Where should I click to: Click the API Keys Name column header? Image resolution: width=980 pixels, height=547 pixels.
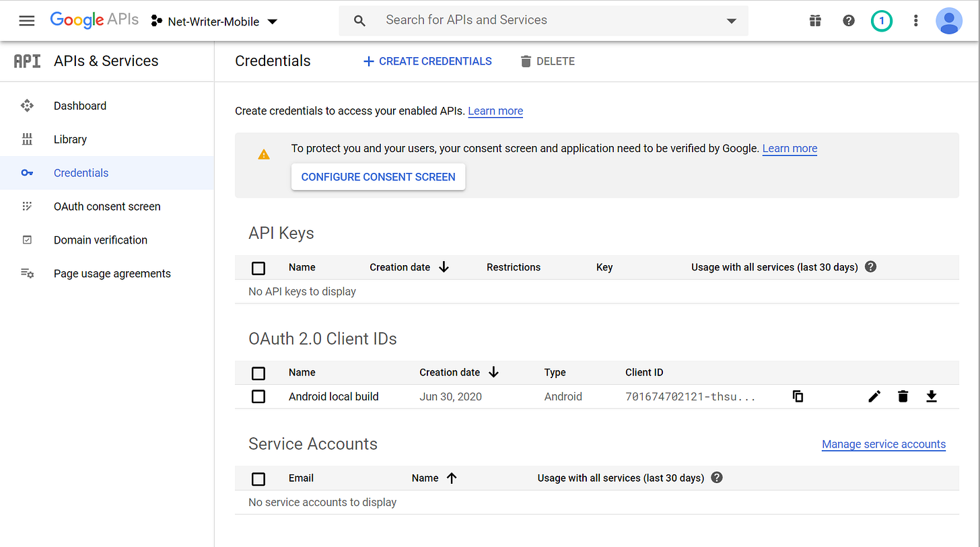[x=302, y=267]
